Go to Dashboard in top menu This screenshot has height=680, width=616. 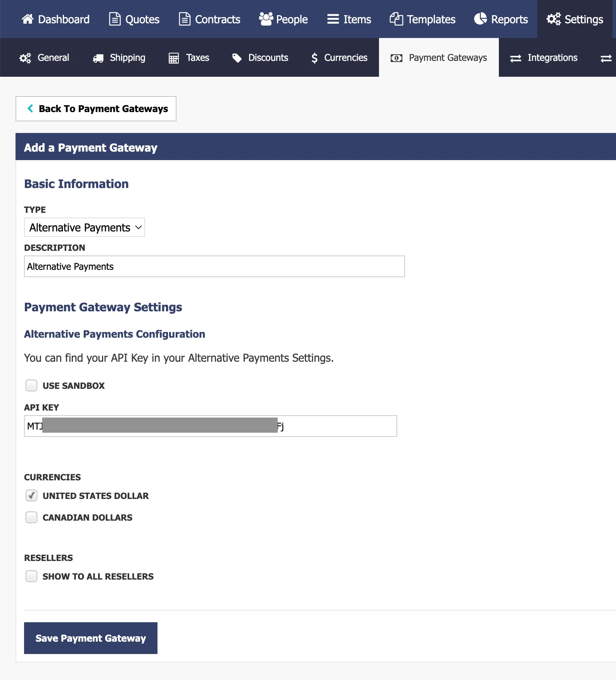[x=55, y=19]
